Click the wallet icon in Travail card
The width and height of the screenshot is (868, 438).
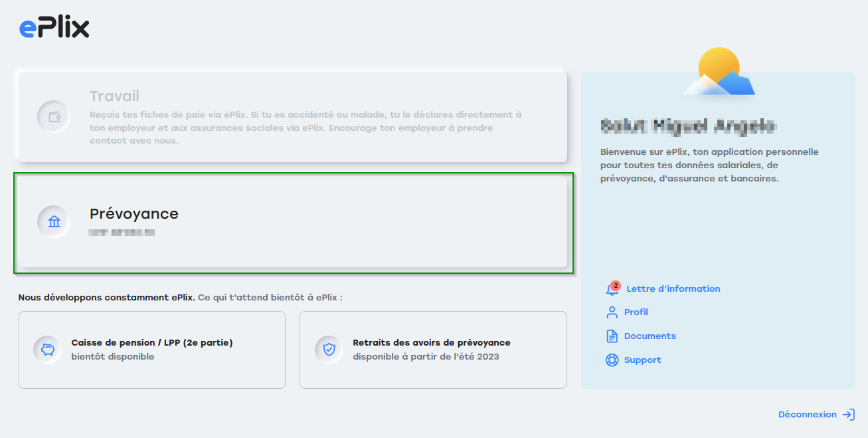tap(54, 117)
